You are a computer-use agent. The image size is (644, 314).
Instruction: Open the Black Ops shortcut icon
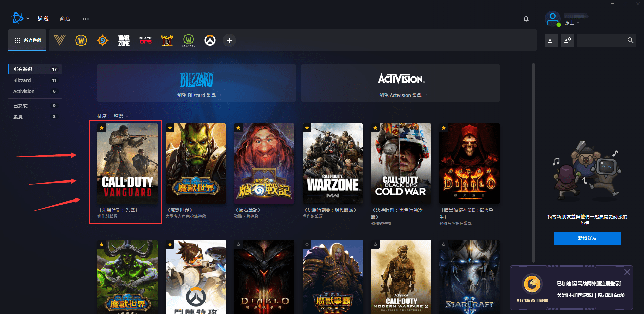[x=146, y=40]
